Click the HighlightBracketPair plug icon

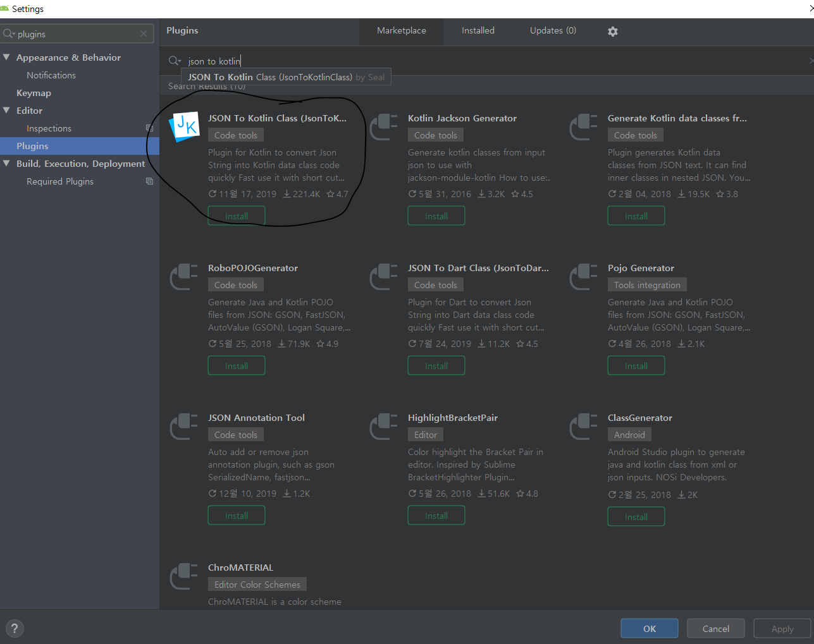(x=384, y=426)
